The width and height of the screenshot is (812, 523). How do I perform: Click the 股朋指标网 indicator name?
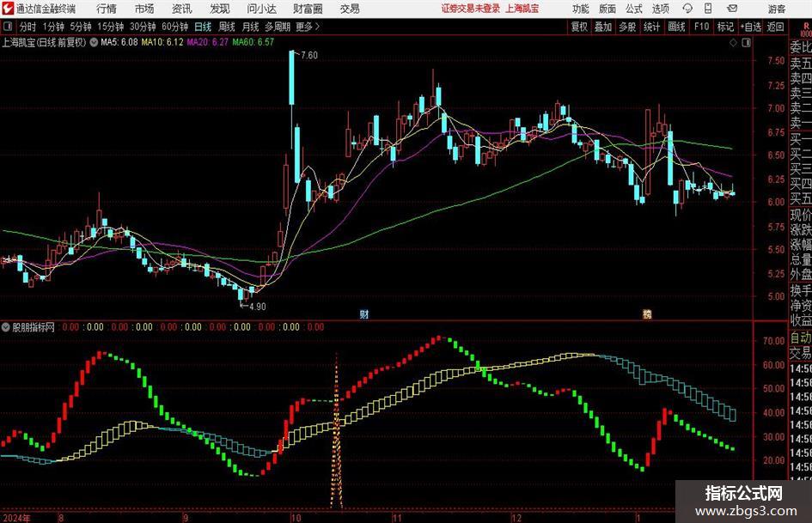point(34,327)
